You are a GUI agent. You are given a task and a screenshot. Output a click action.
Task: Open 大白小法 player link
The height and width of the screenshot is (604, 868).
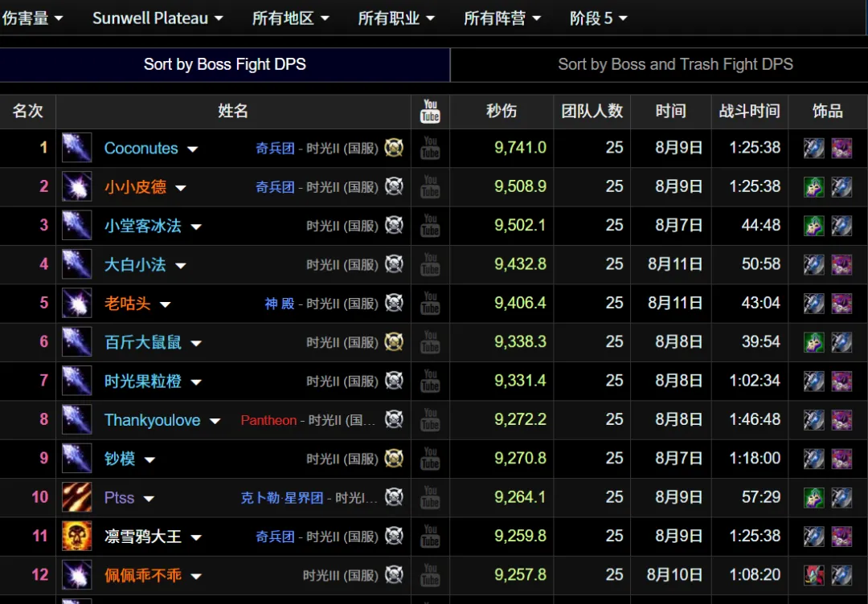tap(136, 264)
